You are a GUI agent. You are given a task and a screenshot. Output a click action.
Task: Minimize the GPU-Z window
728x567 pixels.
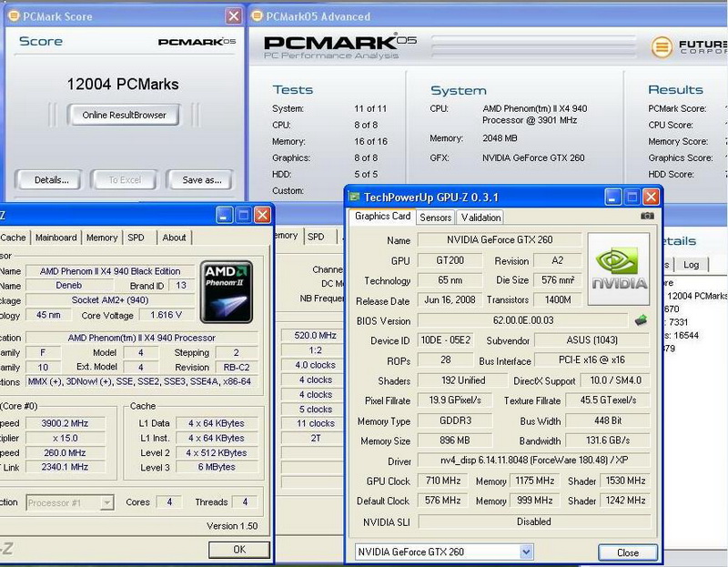[612, 197]
